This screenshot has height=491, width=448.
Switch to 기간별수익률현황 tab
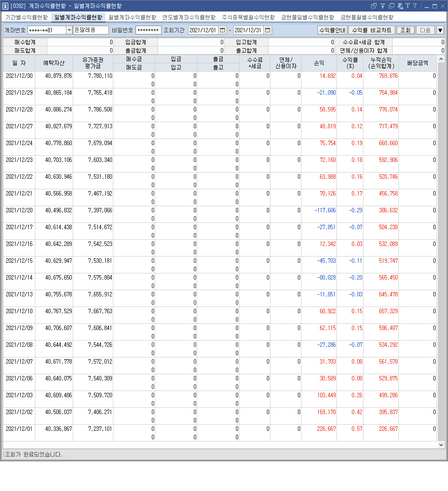pyautogui.click(x=26, y=18)
